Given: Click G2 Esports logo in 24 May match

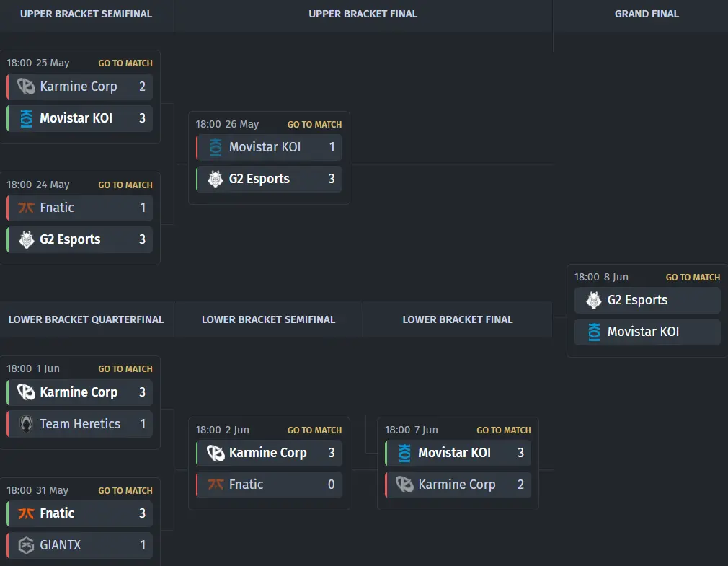Looking at the screenshot, I should point(26,239).
